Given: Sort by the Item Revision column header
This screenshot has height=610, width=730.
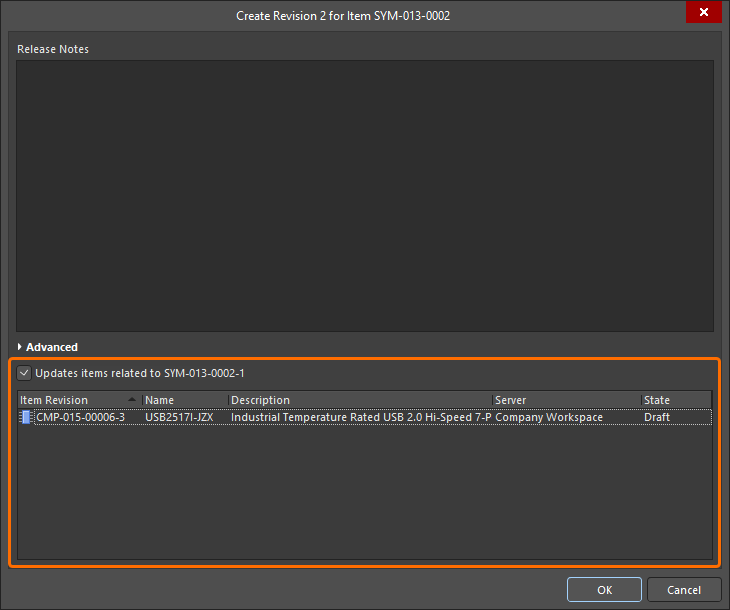Looking at the screenshot, I should pyautogui.click(x=80, y=400).
